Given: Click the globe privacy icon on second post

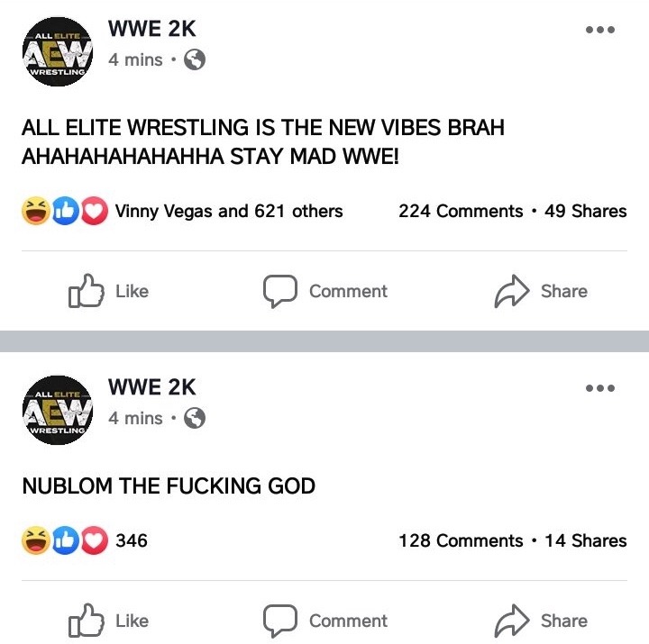Looking at the screenshot, I should 194,419.
